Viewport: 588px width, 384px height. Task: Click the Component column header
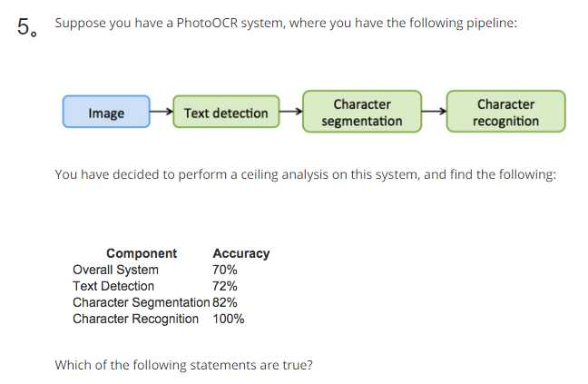pos(142,253)
